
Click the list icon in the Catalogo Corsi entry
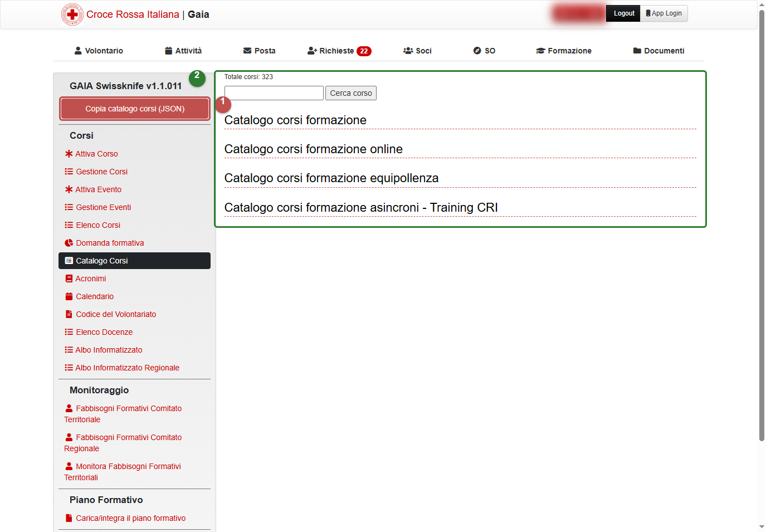[x=69, y=261]
